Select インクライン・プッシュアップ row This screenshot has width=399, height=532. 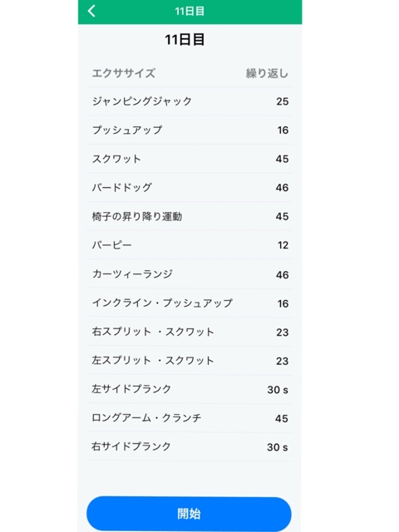click(190, 303)
